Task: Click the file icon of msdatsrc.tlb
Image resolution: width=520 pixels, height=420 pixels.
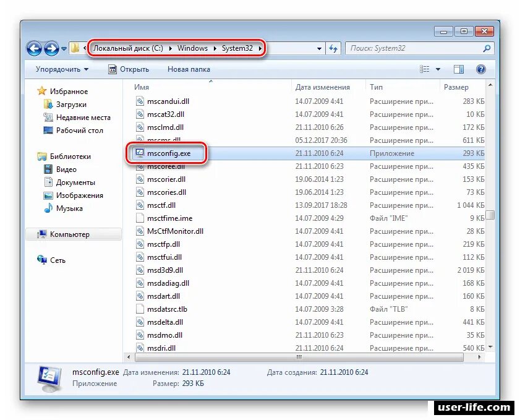Action: [140, 309]
